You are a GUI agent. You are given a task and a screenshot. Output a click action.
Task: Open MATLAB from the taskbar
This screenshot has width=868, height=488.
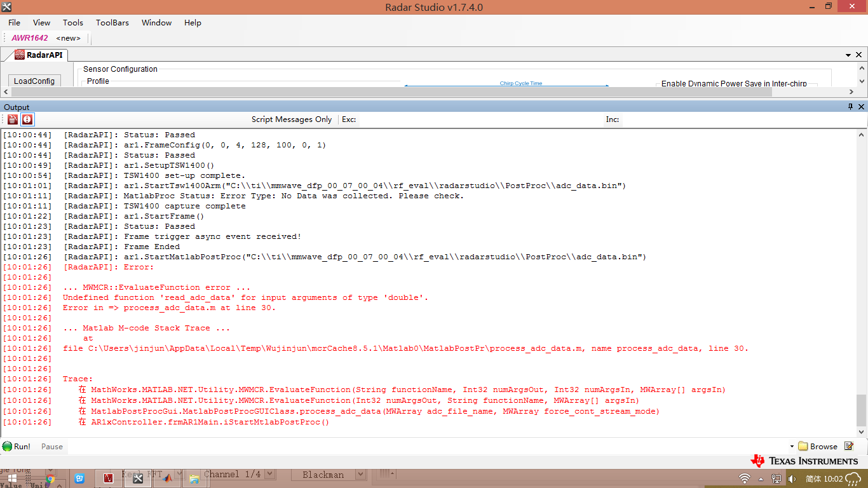166,478
